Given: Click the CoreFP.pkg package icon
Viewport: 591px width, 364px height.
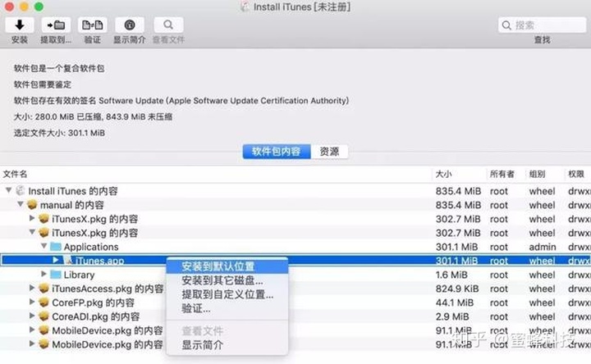Looking at the screenshot, I should click(44, 303).
